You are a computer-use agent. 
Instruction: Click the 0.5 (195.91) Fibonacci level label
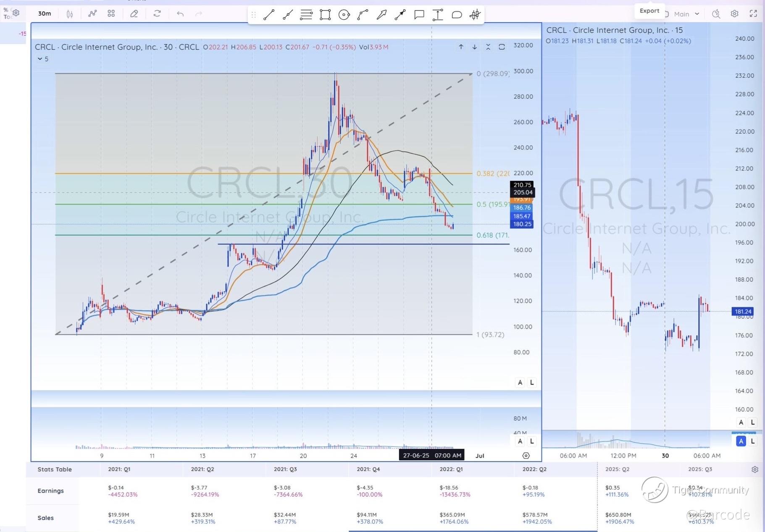pyautogui.click(x=493, y=204)
